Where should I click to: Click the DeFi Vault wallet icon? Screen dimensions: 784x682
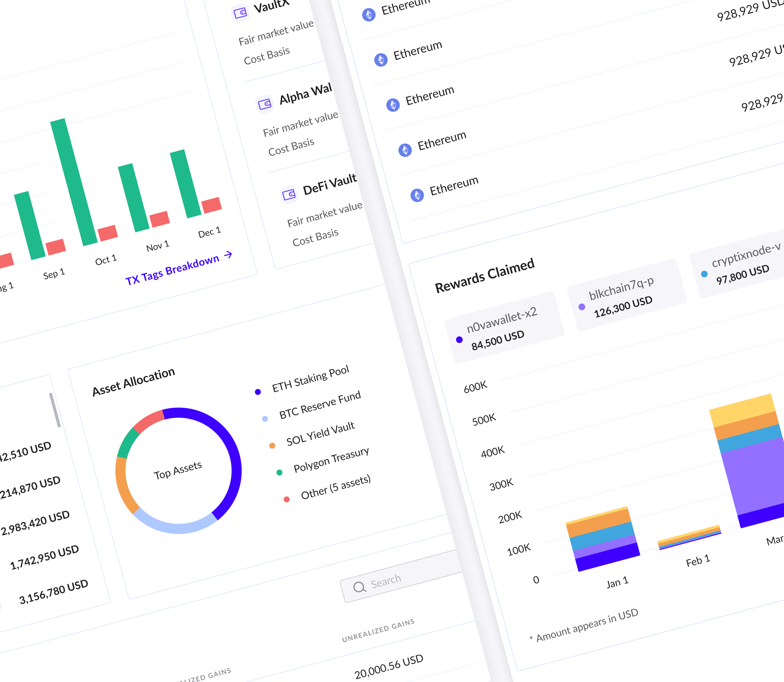coord(289,195)
